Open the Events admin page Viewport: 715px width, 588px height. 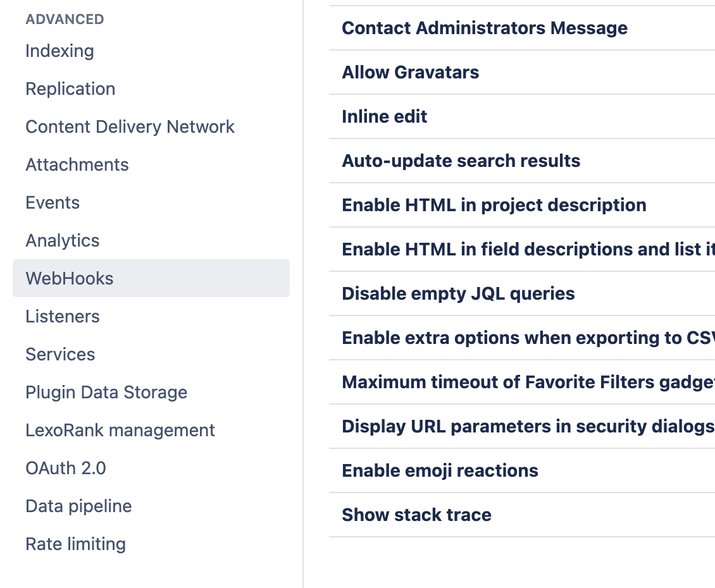pos(53,203)
